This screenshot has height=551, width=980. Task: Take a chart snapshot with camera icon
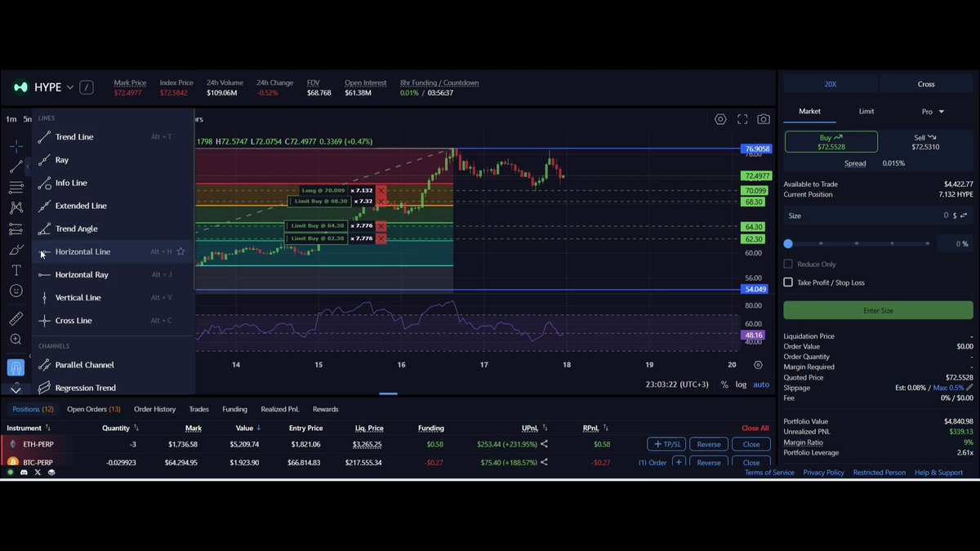pyautogui.click(x=764, y=119)
